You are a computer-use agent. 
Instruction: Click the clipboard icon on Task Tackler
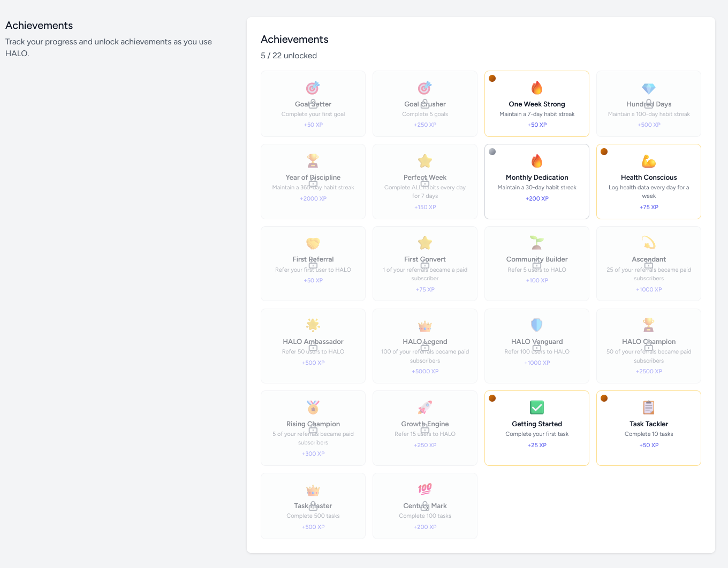(648, 408)
